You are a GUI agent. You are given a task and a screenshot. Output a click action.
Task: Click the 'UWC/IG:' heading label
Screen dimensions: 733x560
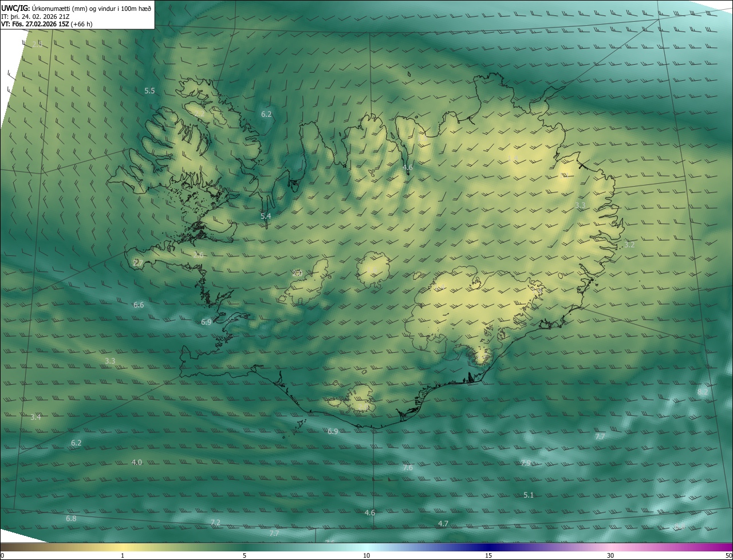coord(15,8)
